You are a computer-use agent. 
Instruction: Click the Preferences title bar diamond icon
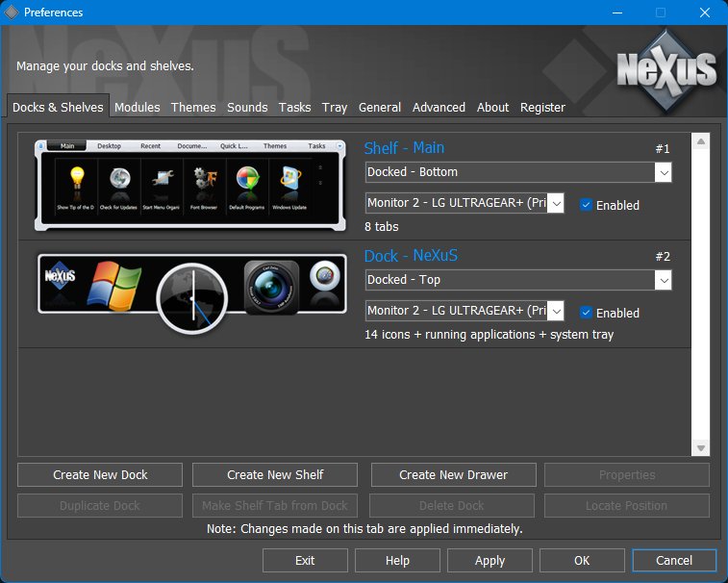point(11,13)
